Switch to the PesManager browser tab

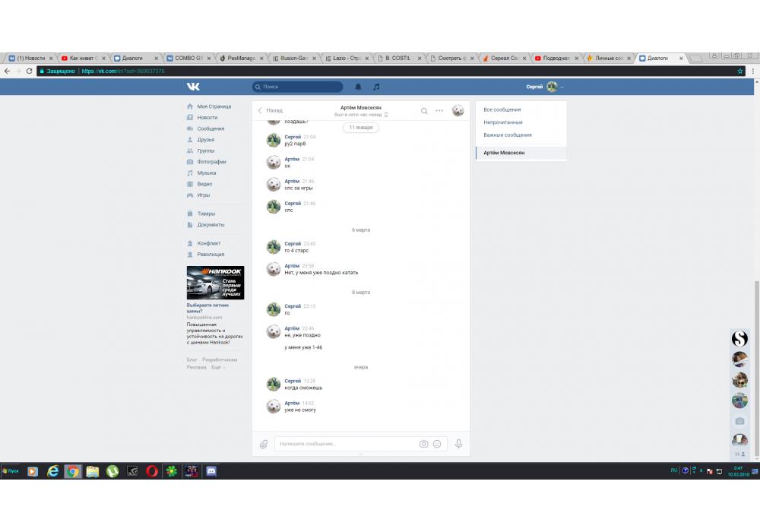tap(240, 58)
